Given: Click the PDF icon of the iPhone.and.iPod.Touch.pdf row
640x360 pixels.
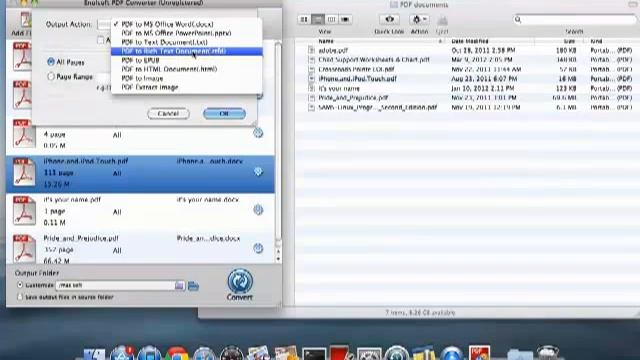Looking at the screenshot, I should [24, 172].
